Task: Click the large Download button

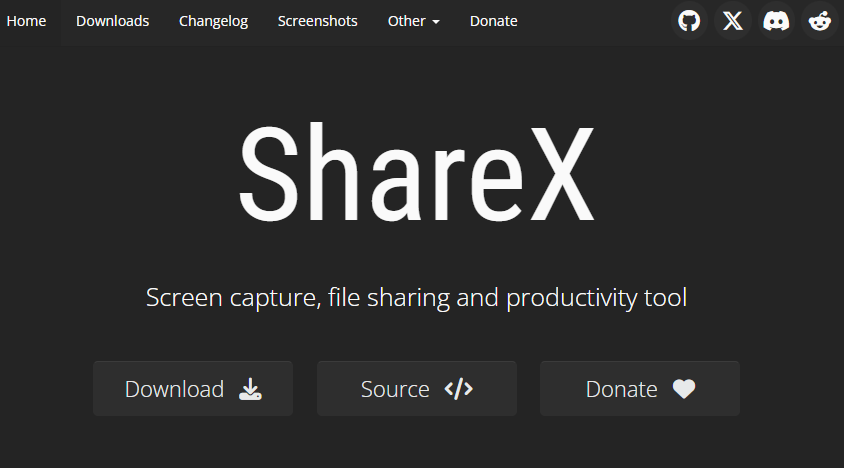Action: [193, 388]
